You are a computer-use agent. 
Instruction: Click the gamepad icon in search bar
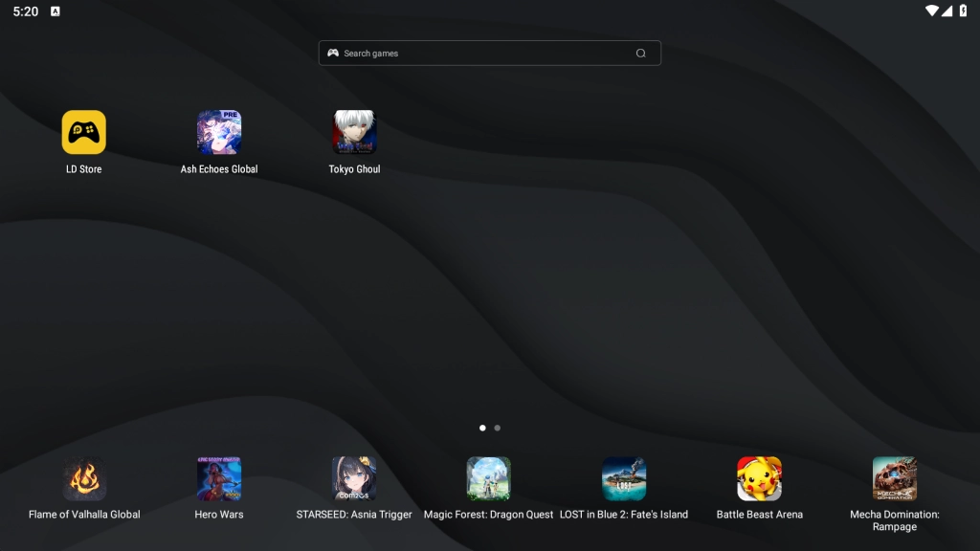point(333,54)
